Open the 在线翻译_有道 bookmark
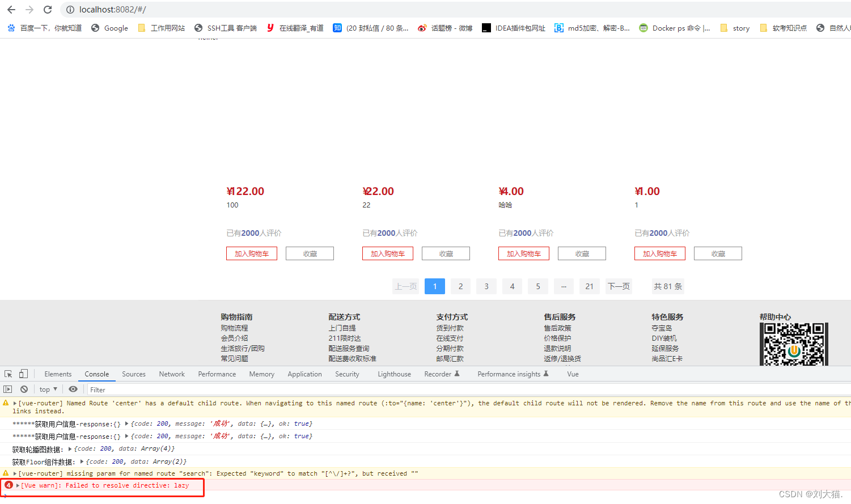 click(x=295, y=28)
